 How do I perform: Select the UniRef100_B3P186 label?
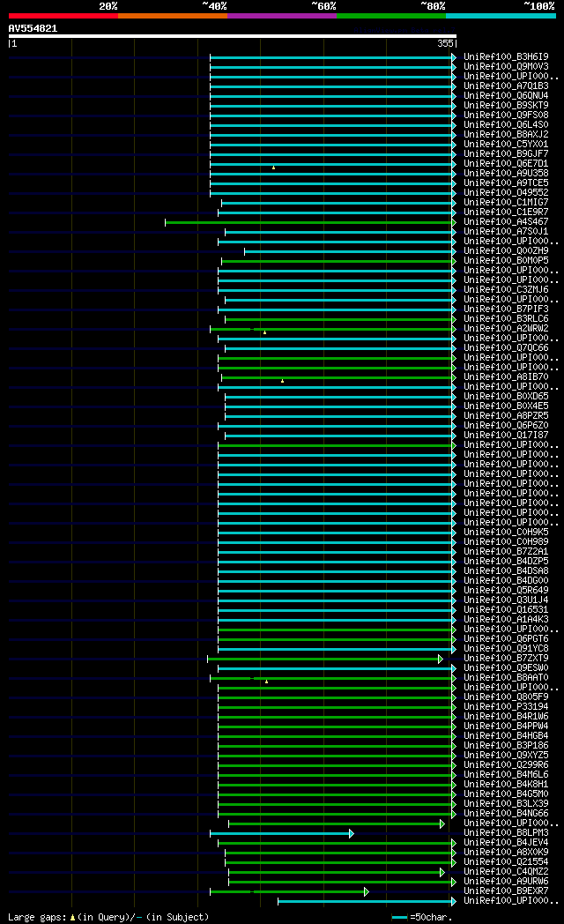(x=506, y=745)
